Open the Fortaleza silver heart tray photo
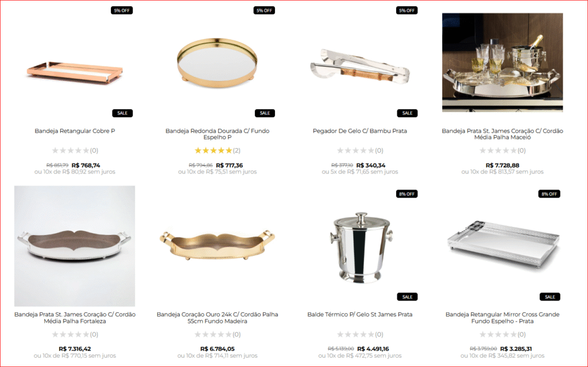Image resolution: width=588 pixels, height=367 pixels. (75, 246)
